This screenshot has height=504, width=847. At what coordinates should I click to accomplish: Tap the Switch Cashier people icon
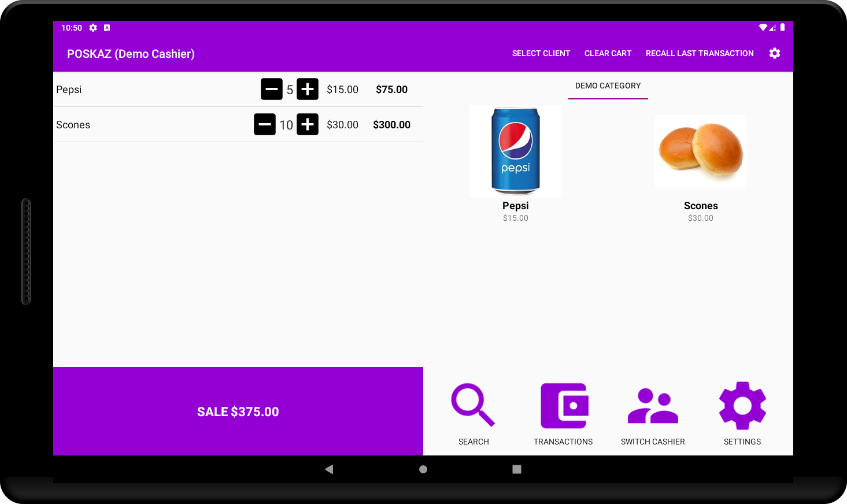653,405
